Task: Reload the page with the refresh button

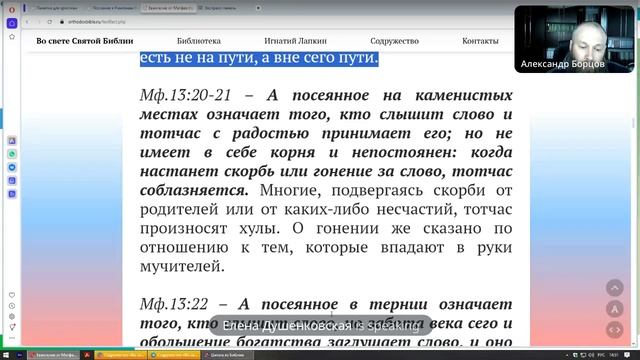Action: (x=49, y=22)
